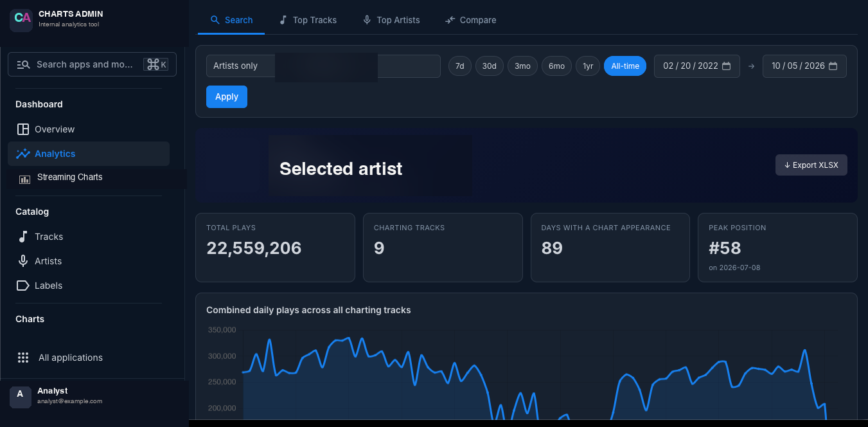Viewport: 868px width, 427px height.
Task: Open the Artists only filter dropdown
Action: point(323,66)
